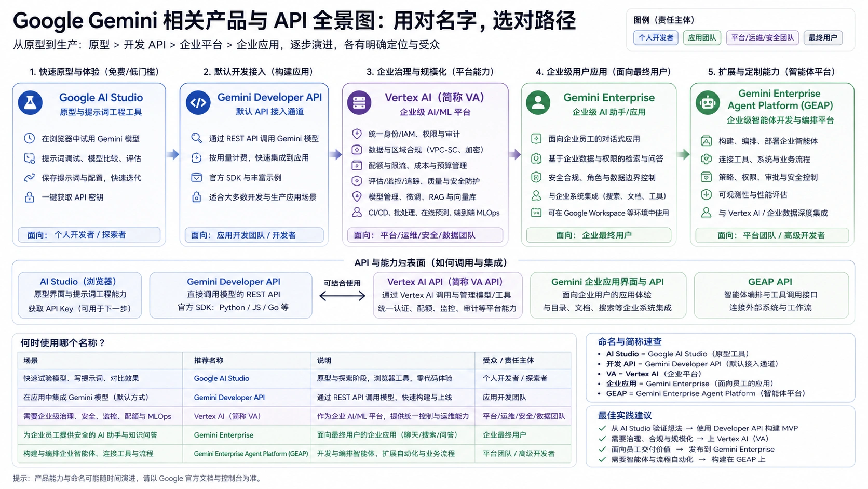Image resolution: width=868 pixels, height=489 pixels.
Task: Click the 面向: 平台/运维/安全/数据团队 footer bar
Action: (x=425, y=235)
